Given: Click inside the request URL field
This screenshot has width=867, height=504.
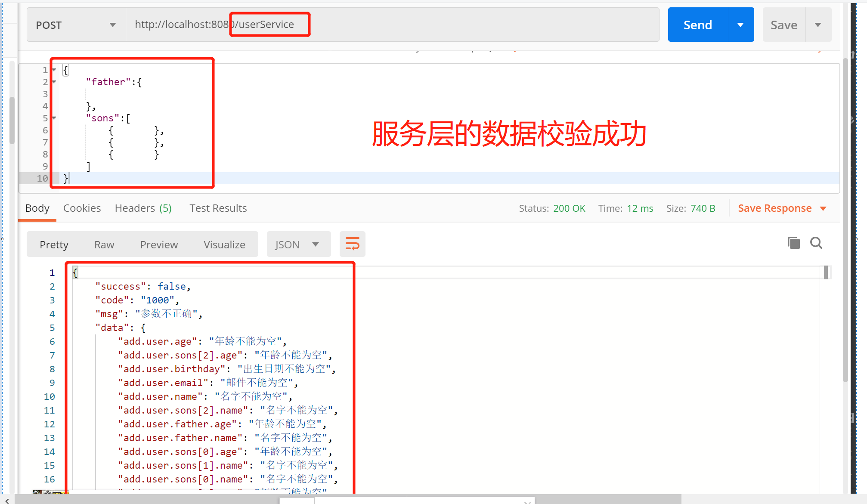Looking at the screenshot, I should (430, 25).
